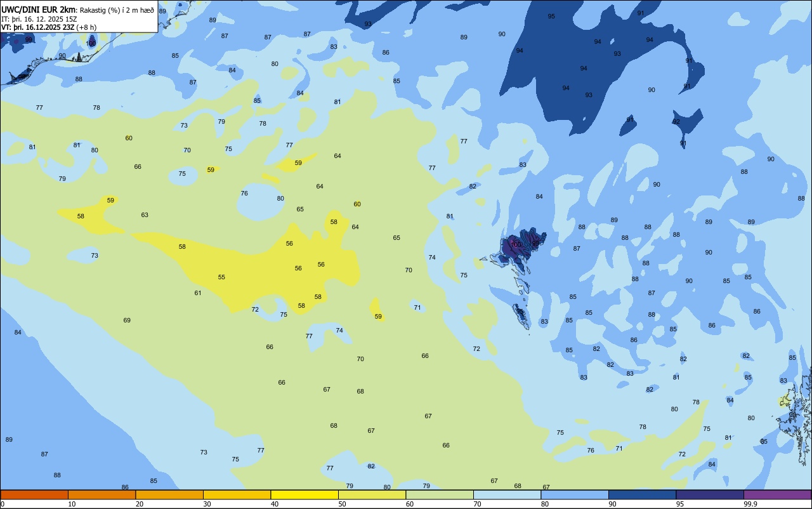Click the 30–40 legend color segment

[237, 494]
